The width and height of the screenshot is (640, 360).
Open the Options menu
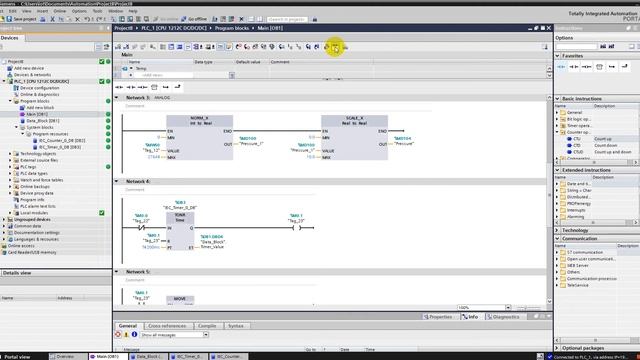(79, 11)
